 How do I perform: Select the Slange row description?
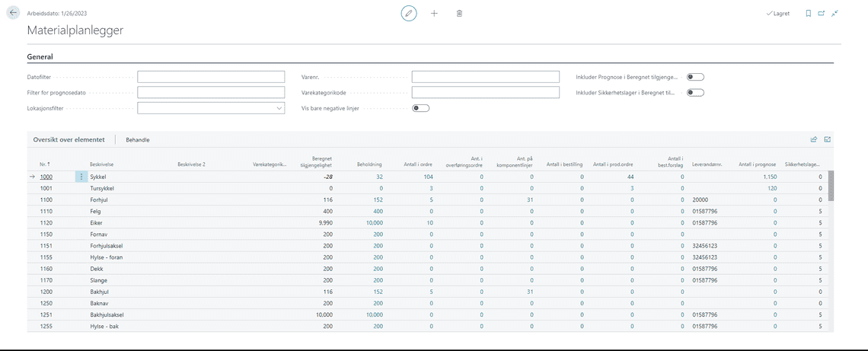click(98, 280)
